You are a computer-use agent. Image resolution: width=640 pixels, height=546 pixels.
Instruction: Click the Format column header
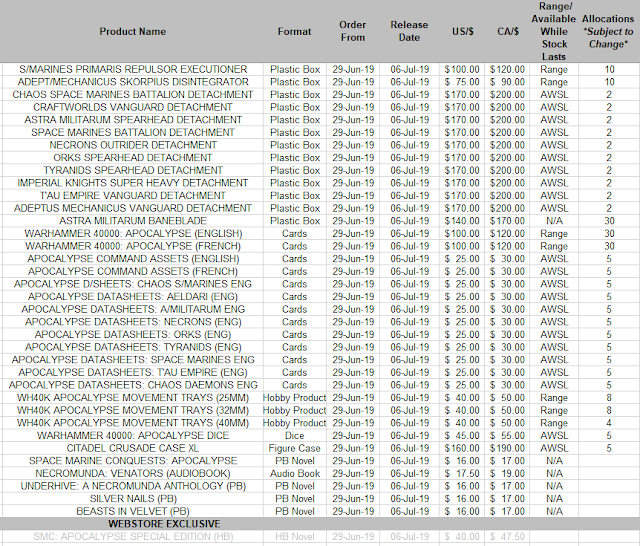pos(294,31)
